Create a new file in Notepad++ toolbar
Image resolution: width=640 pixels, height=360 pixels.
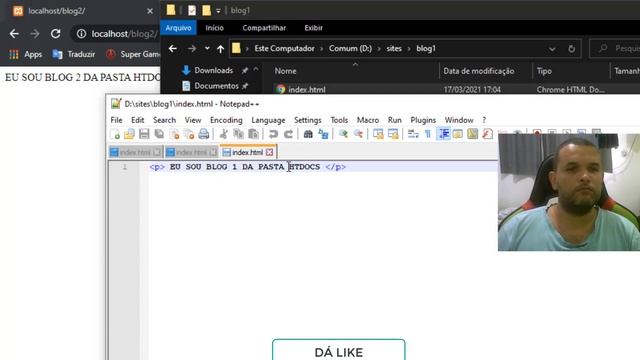click(x=116, y=134)
